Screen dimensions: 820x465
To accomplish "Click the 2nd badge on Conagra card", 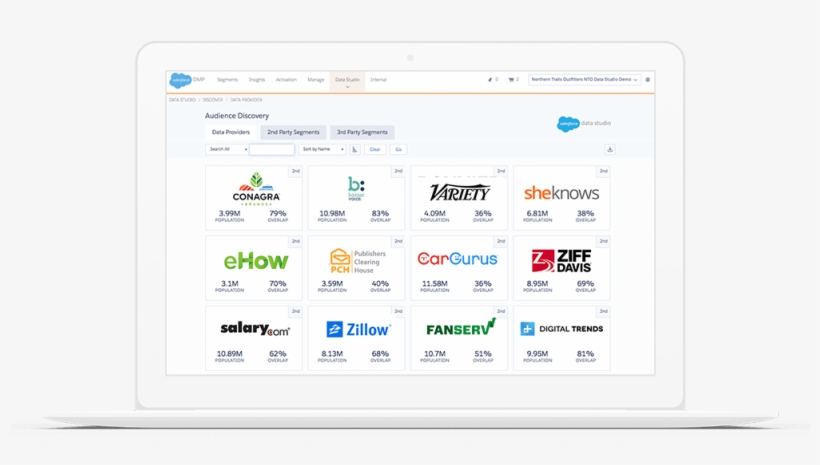I will point(296,171).
